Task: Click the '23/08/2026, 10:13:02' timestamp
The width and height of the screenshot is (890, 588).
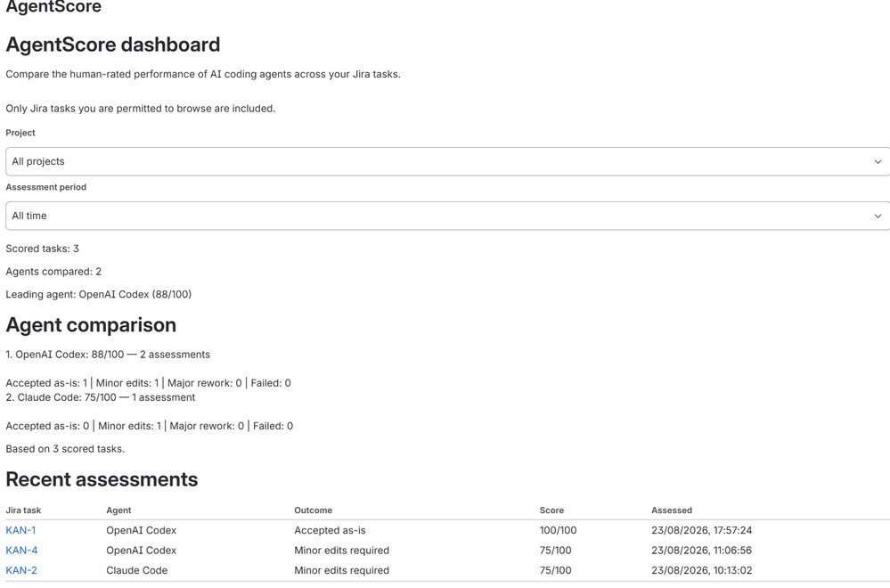Action: click(701, 570)
